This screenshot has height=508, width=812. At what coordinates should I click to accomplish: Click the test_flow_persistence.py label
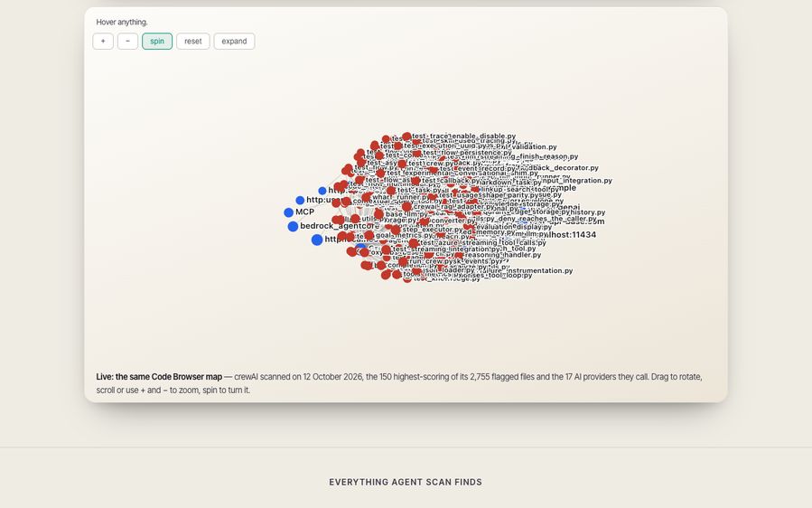[468, 153]
